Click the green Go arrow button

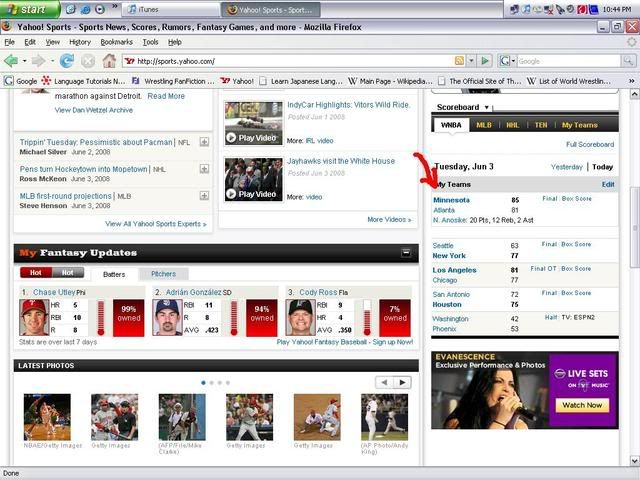(x=485, y=61)
